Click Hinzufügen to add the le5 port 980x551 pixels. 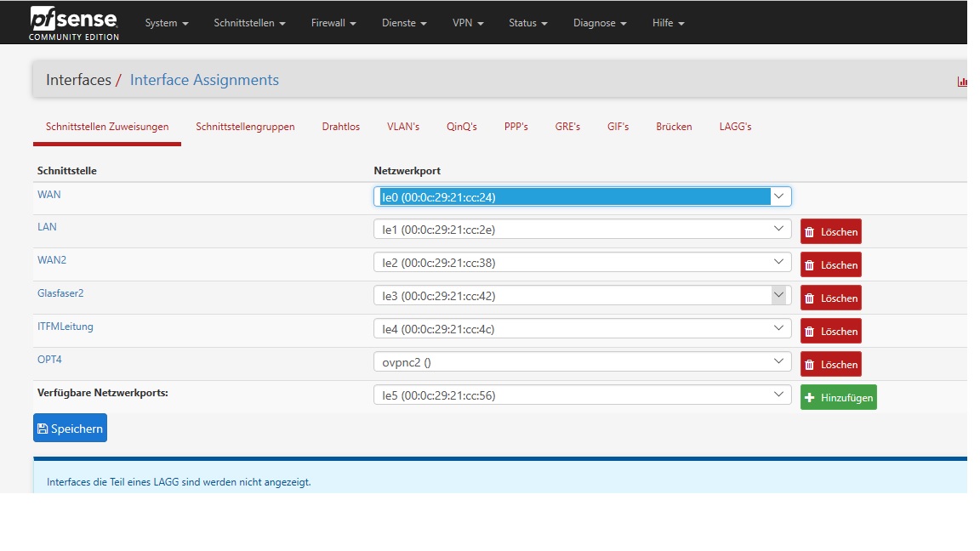point(838,397)
